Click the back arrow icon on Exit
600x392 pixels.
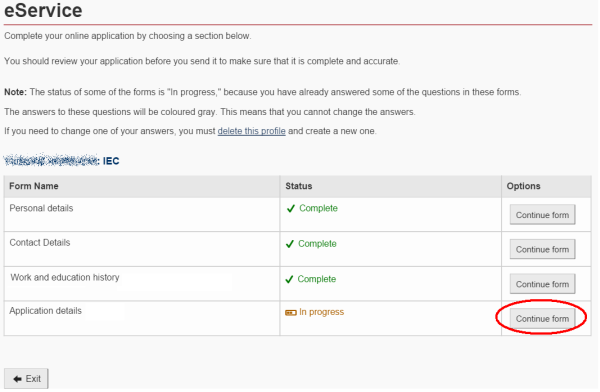pos(17,379)
